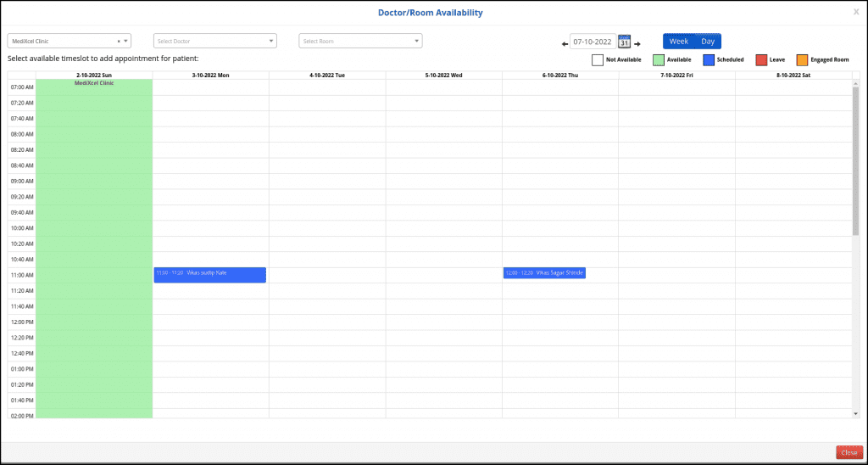Select the 6-10-2022 Thu column header

(560, 75)
